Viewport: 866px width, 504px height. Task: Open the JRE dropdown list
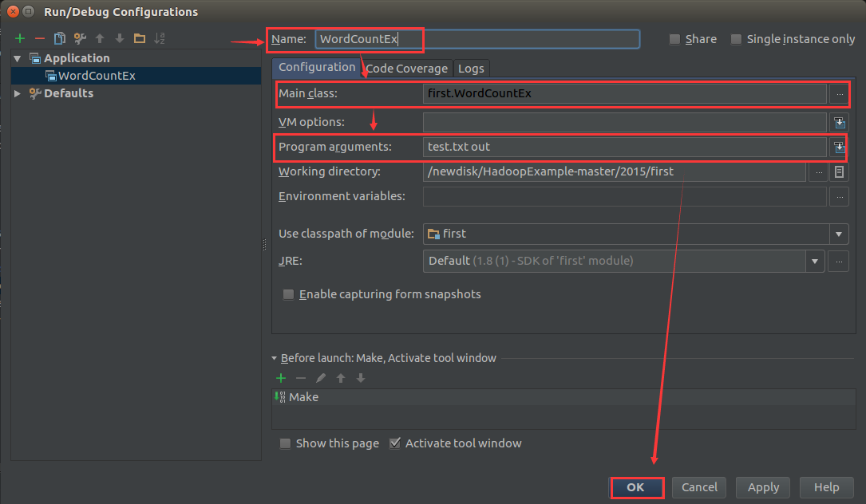tap(815, 261)
